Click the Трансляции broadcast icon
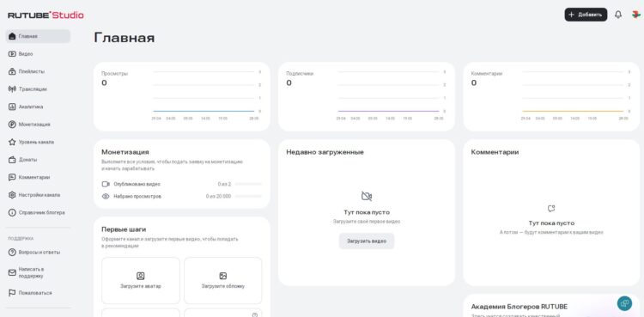 point(12,89)
